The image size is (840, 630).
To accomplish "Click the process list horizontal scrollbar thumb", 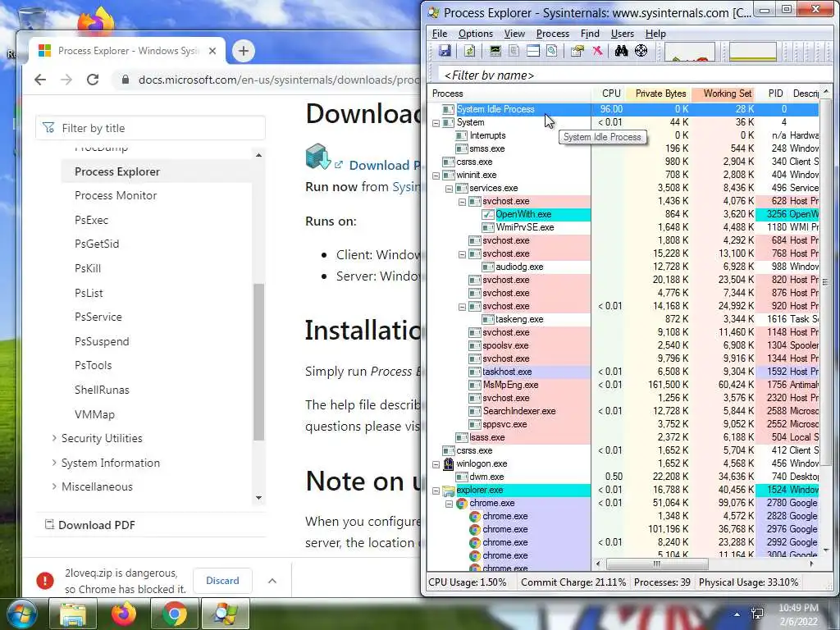I will pos(657,564).
